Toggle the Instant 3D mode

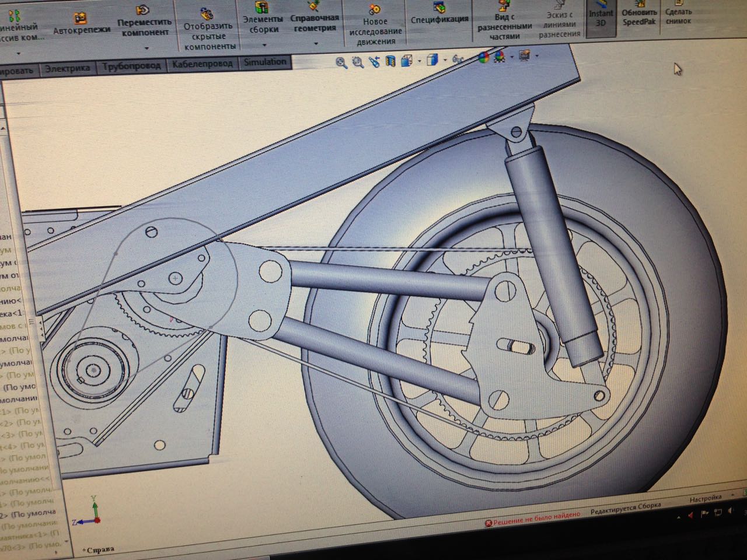click(601, 16)
